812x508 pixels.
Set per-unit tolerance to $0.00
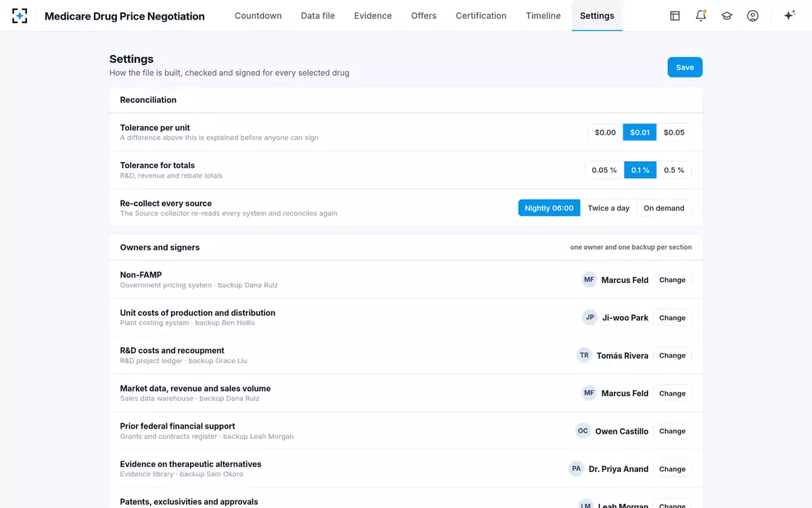pyautogui.click(x=605, y=133)
